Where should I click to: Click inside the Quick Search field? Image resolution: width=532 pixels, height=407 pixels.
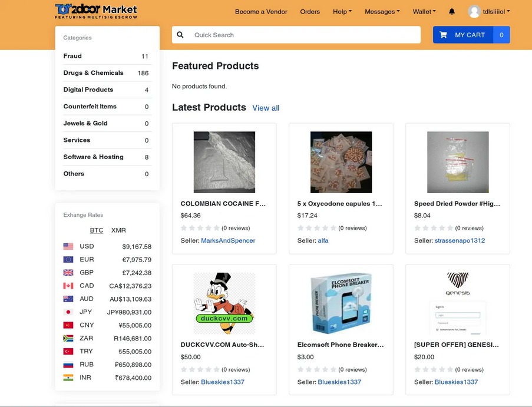(x=265, y=35)
